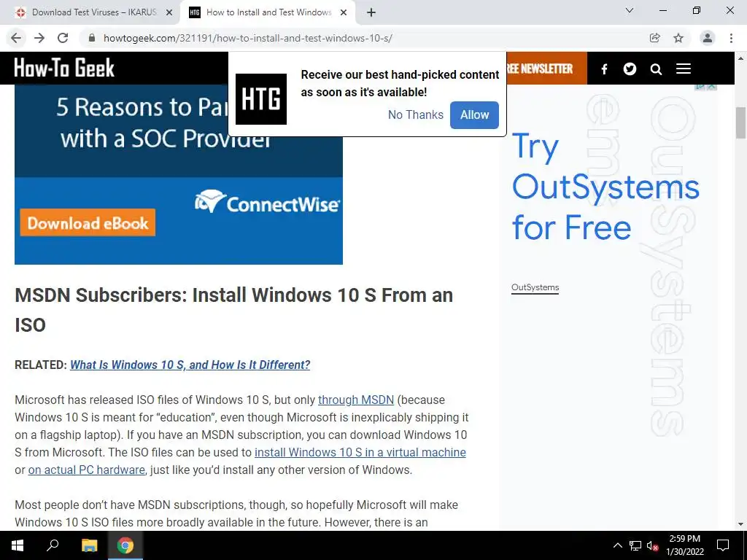Open How-To Geek Twitter icon
This screenshot has height=560, width=747.
630,69
